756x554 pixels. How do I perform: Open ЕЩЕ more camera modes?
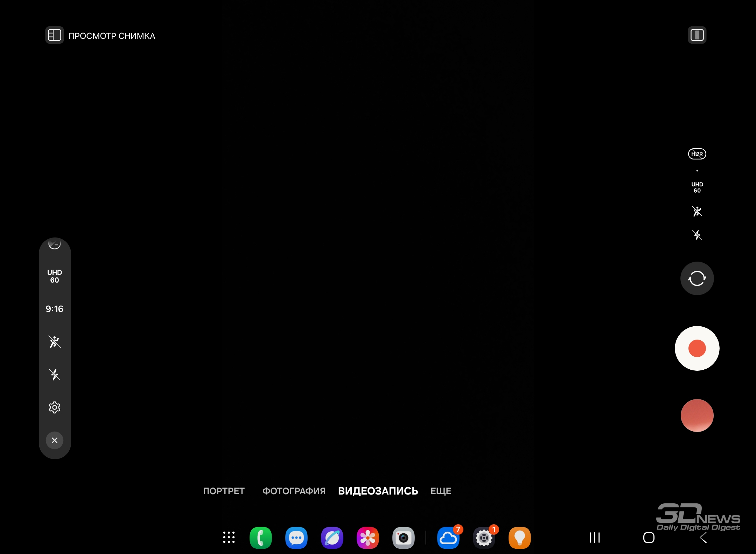coord(441,491)
